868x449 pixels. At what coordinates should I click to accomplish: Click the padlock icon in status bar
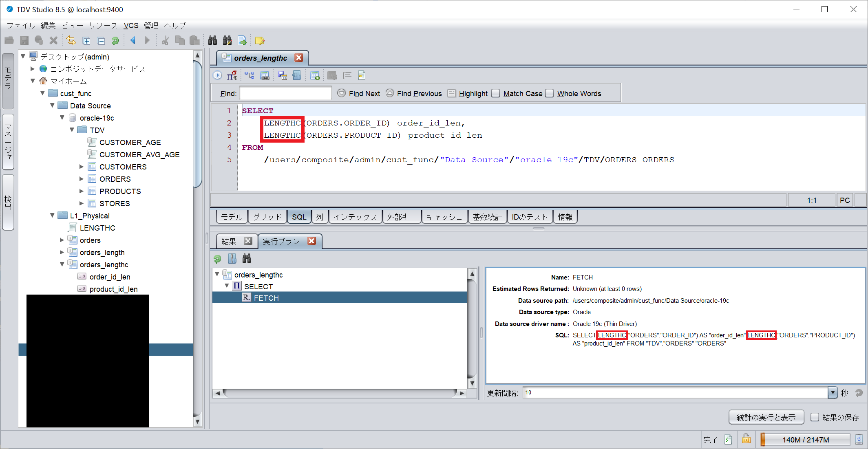point(746,439)
